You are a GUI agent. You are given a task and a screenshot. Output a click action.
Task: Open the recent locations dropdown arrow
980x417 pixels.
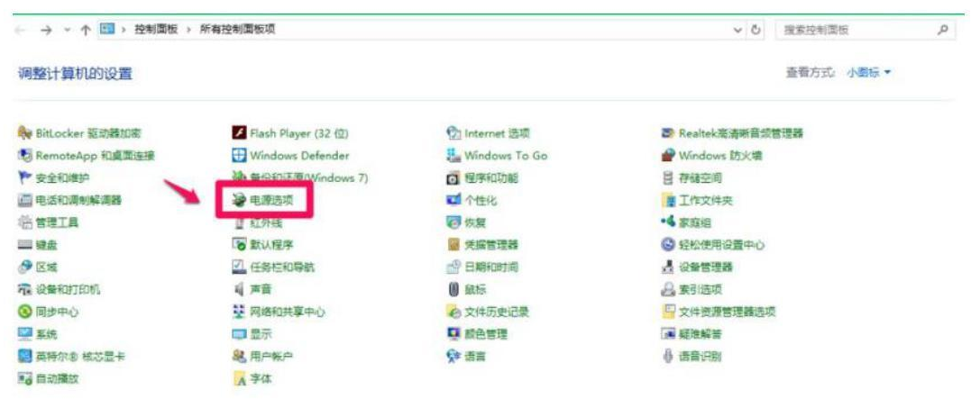(67, 30)
